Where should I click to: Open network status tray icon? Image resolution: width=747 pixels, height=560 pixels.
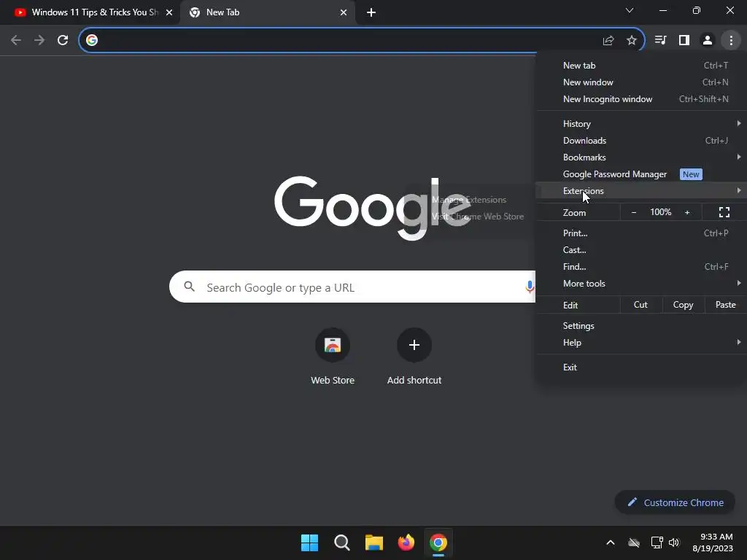point(657,542)
